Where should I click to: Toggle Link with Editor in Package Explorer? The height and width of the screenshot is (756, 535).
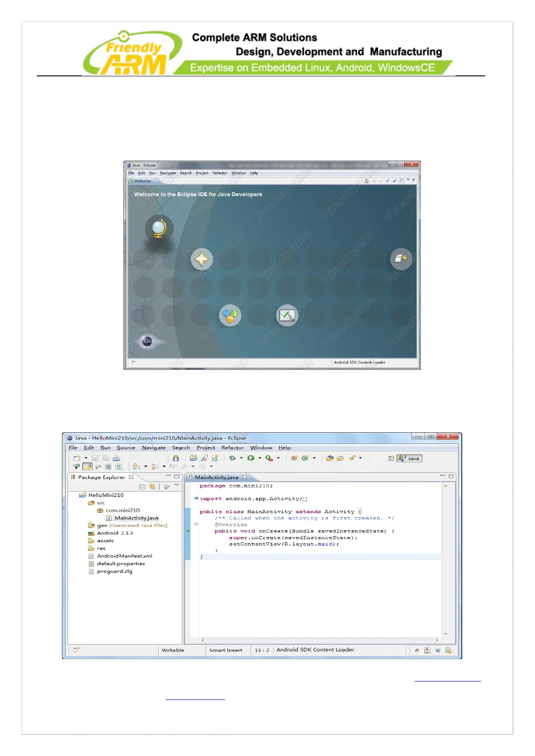point(153,487)
